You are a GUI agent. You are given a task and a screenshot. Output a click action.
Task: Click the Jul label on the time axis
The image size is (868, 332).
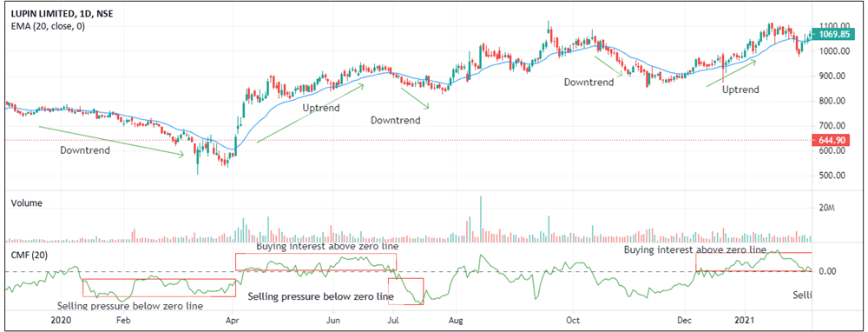click(x=393, y=320)
